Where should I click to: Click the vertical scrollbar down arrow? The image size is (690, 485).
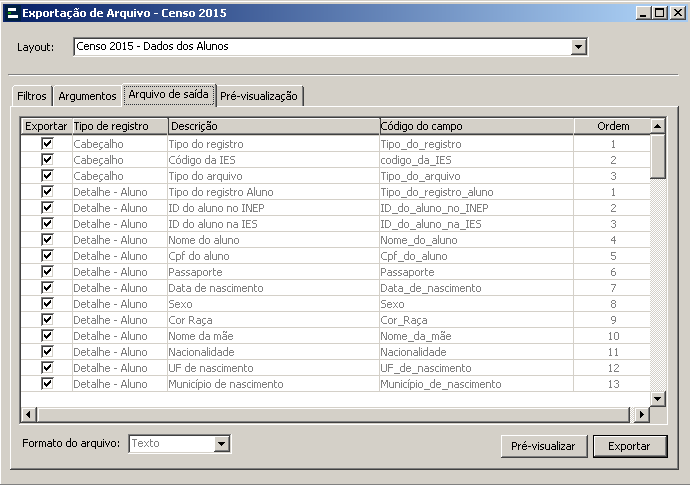(x=658, y=398)
